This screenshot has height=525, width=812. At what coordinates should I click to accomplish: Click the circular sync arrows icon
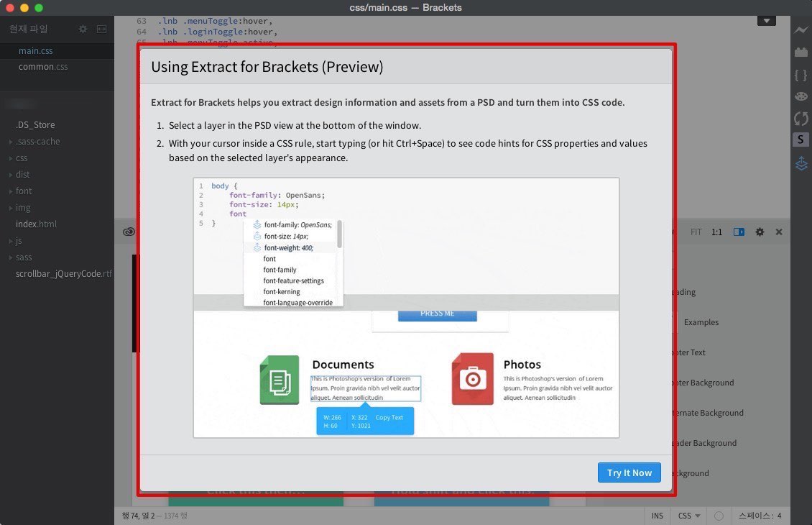[801, 119]
